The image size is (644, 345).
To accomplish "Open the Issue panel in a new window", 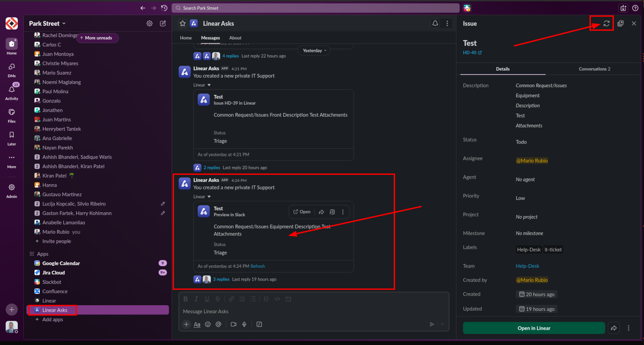I will (x=621, y=23).
